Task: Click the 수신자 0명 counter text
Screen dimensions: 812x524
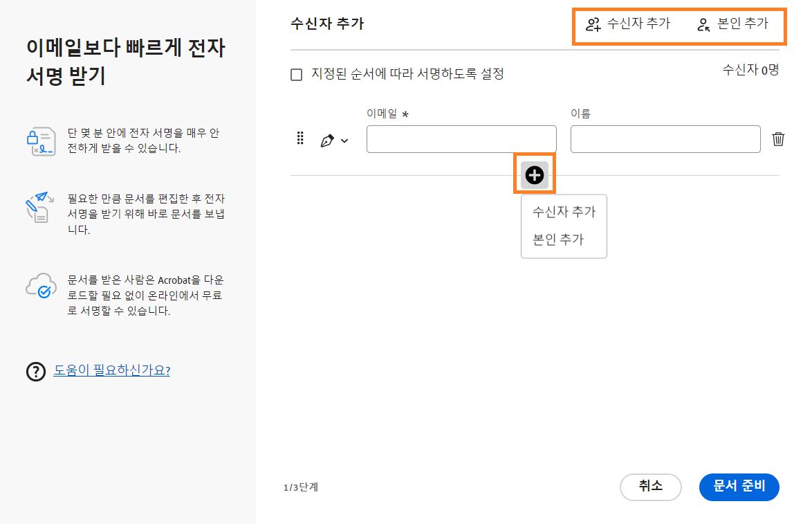Action: [750, 70]
